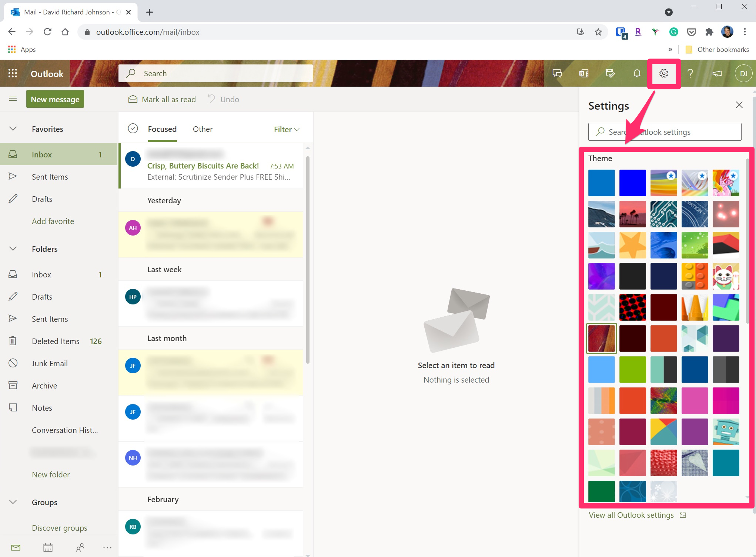The image size is (756, 557).
Task: Expand the Favorites section chevron
Action: coord(13,128)
